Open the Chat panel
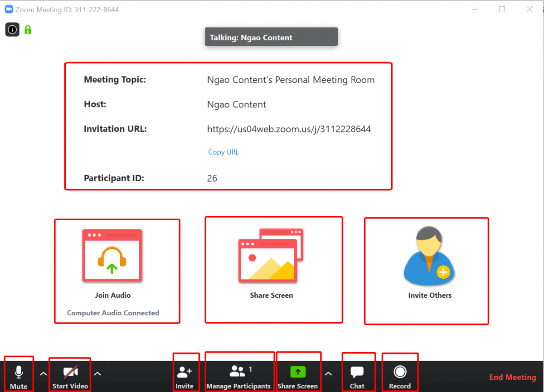This screenshot has height=392, width=544. click(357, 377)
